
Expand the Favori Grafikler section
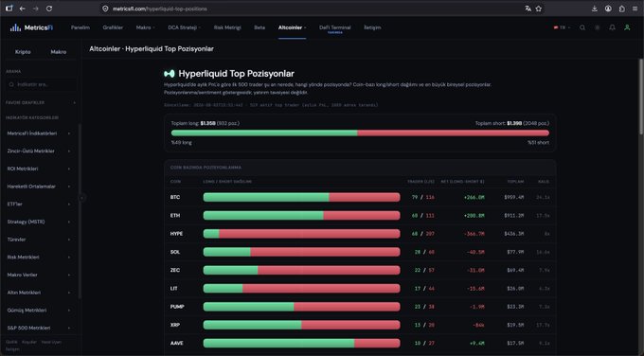click(x=41, y=102)
